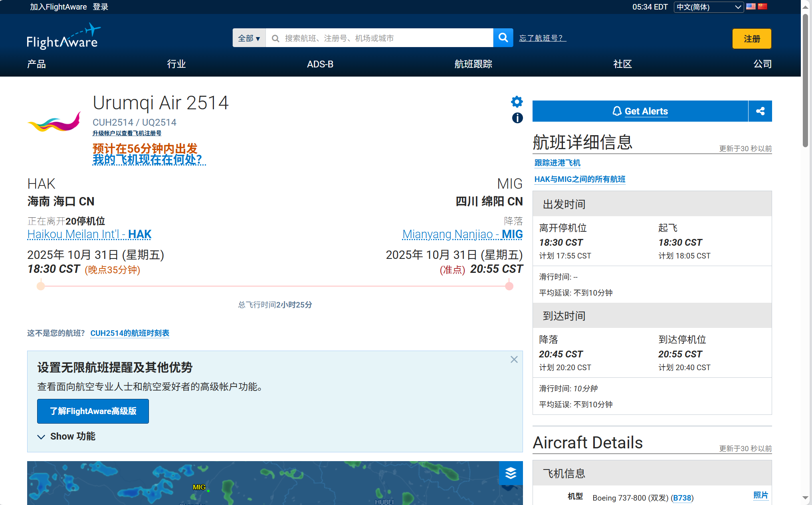Open the 社区 menu
The width and height of the screenshot is (812, 505).
[x=623, y=64]
